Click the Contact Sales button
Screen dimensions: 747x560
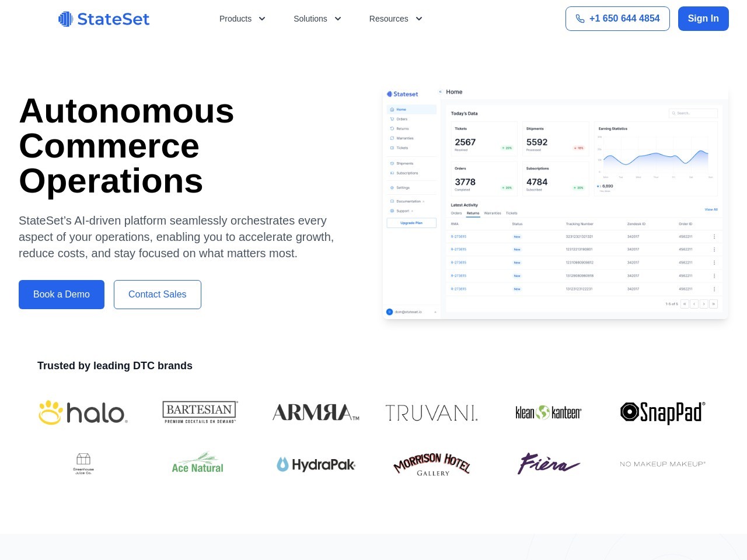pyautogui.click(x=158, y=295)
